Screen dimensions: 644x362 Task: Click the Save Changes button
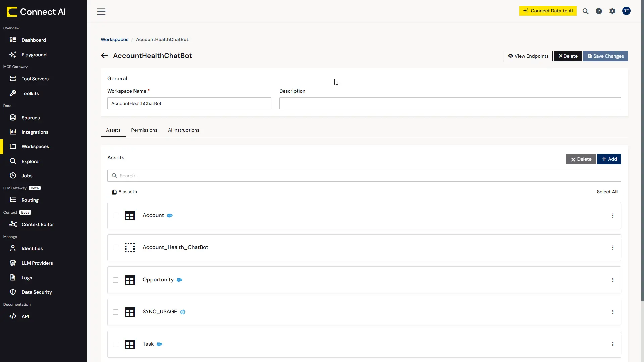605,56
